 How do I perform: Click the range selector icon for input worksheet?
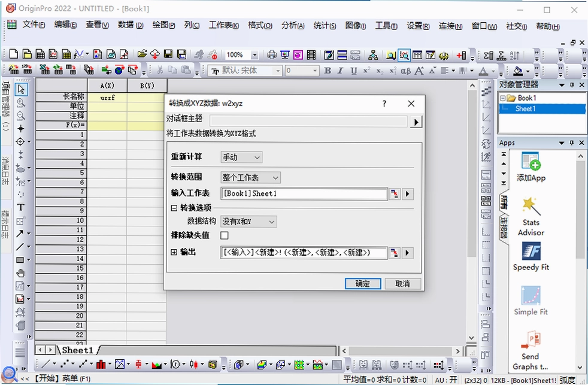pos(394,194)
